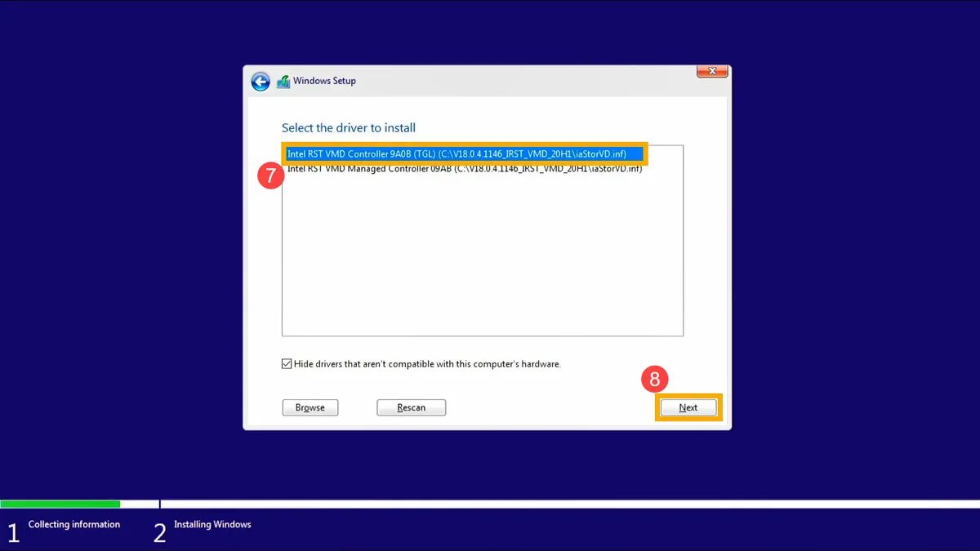The image size is (980, 551).
Task: Select Intel RST VMD Controller 9A0B (TGL) driver
Action: 465,153
